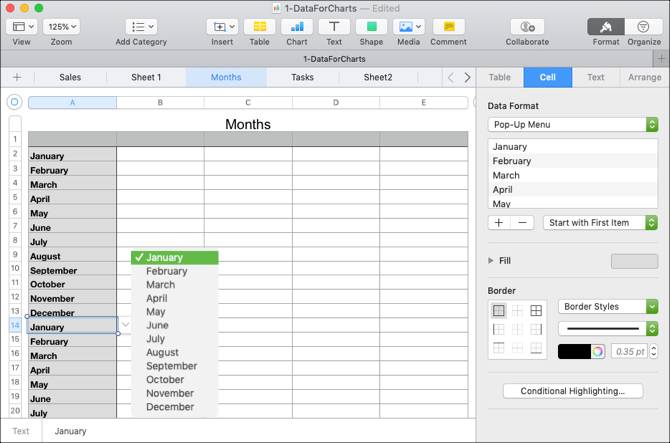670x443 pixels.
Task: Open the Text inspector tab
Action: (596, 77)
